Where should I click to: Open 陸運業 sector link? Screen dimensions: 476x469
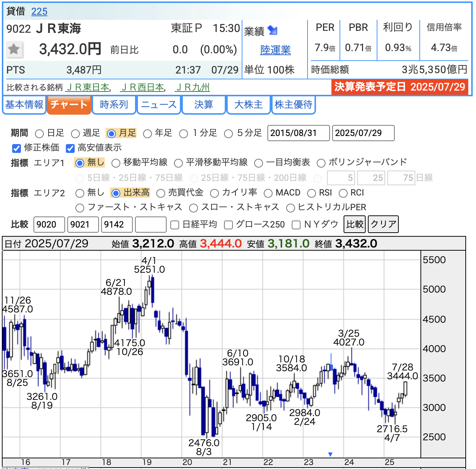(276, 50)
